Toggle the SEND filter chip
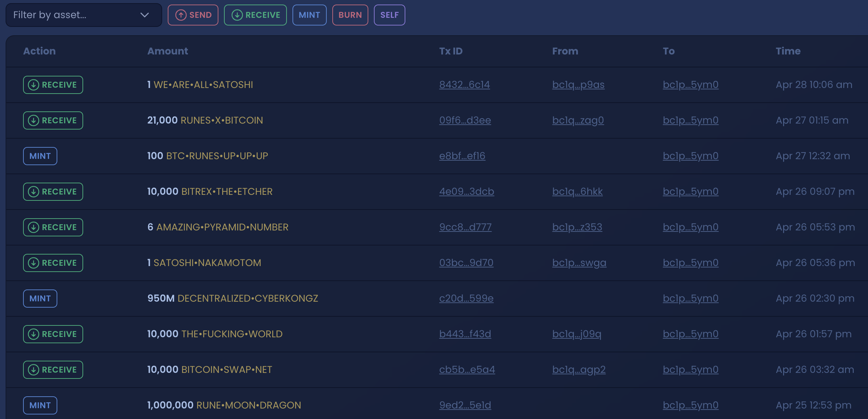The height and width of the screenshot is (419, 868). 193,15
